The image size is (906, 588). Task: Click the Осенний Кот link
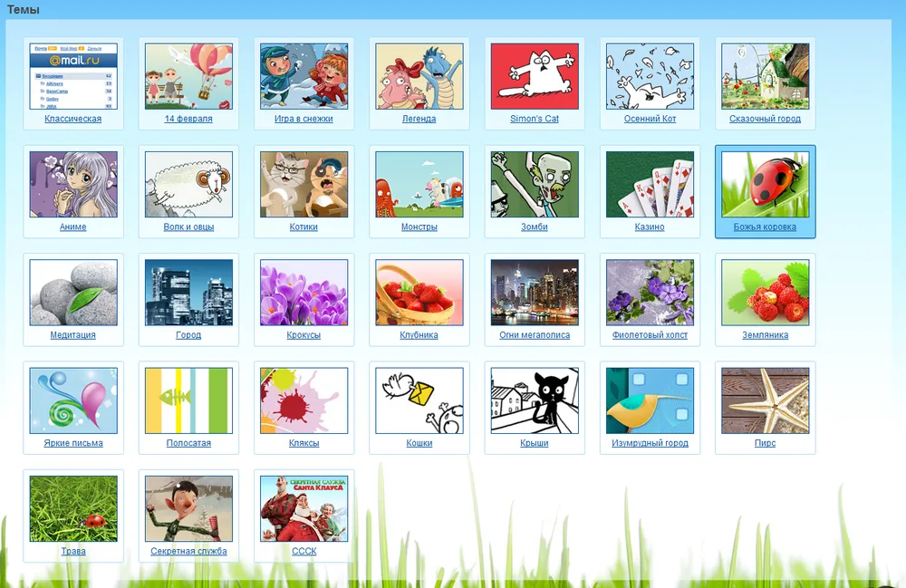click(x=650, y=119)
